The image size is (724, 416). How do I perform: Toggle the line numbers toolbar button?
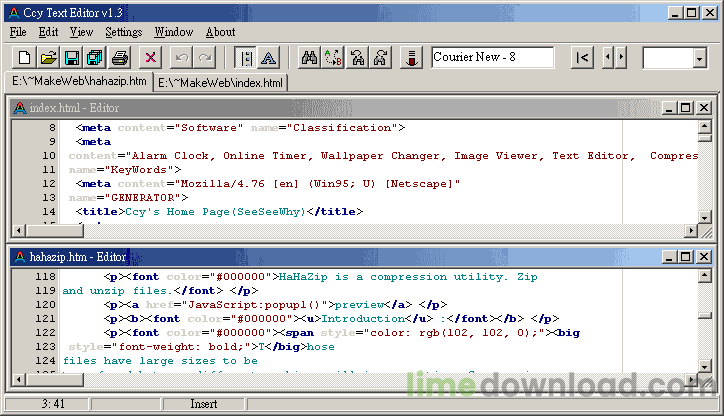pyautogui.click(x=246, y=58)
